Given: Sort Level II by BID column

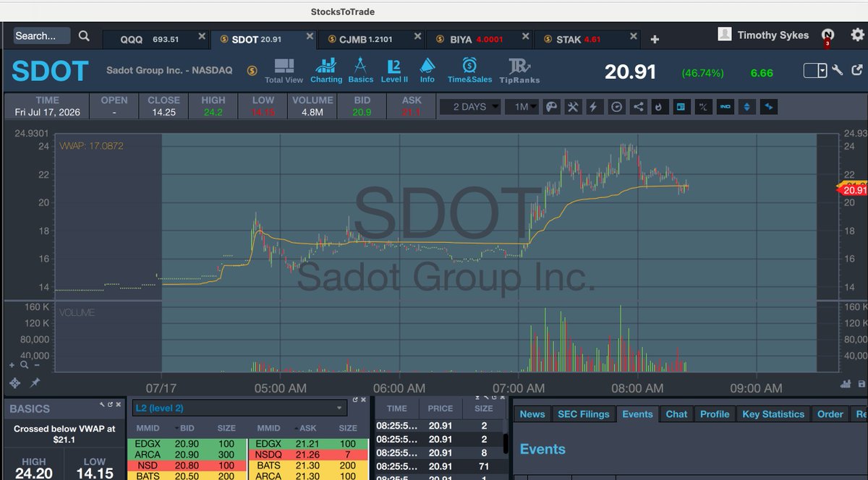Looking at the screenshot, I should pos(187,428).
